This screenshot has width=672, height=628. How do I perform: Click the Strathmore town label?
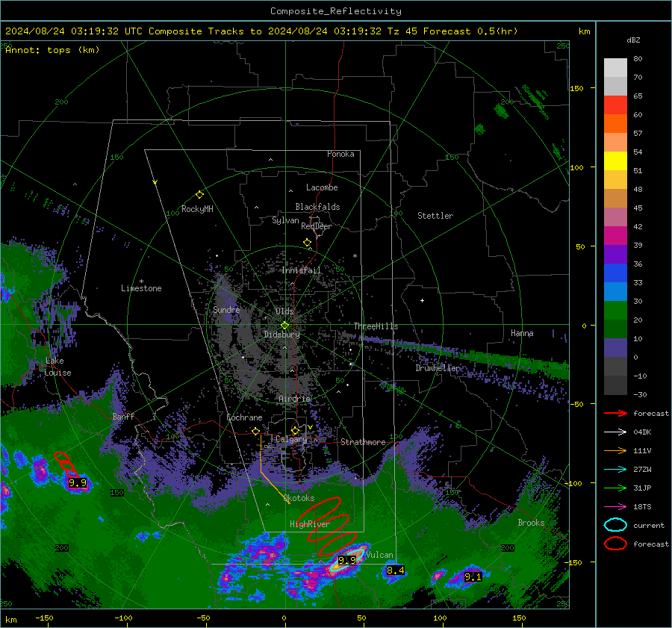(x=363, y=442)
